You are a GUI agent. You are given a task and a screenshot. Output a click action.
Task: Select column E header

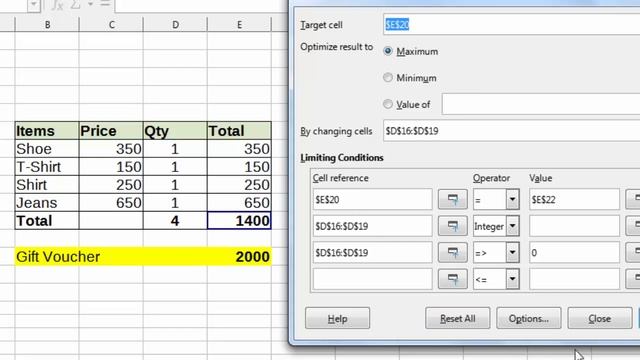(239, 25)
